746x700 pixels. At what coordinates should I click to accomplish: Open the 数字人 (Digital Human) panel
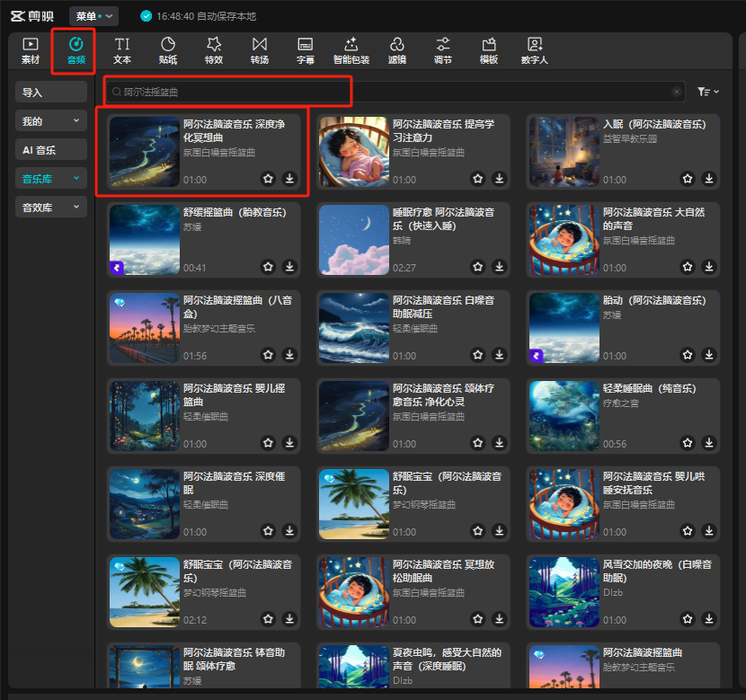(x=535, y=50)
